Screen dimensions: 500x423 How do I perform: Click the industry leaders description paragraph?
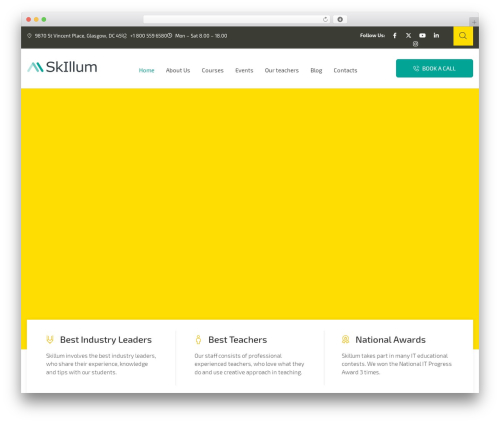coord(101,364)
